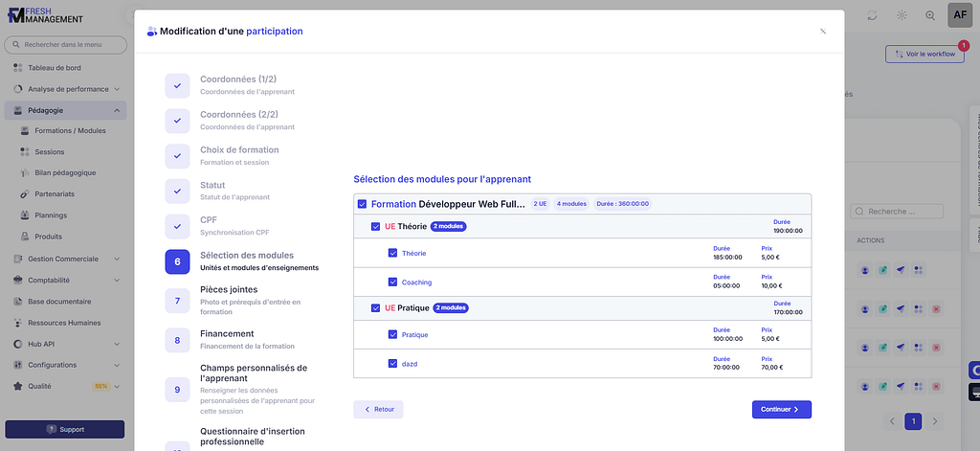The height and width of the screenshot is (451, 980).
Task: Click the refresh icon in top bar
Action: pos(872,15)
